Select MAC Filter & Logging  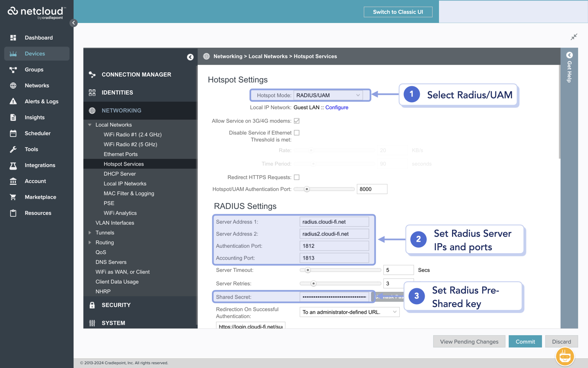[129, 193]
